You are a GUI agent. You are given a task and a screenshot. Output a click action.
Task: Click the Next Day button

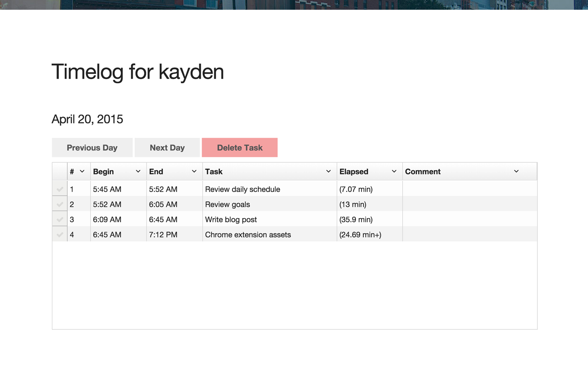tap(167, 148)
